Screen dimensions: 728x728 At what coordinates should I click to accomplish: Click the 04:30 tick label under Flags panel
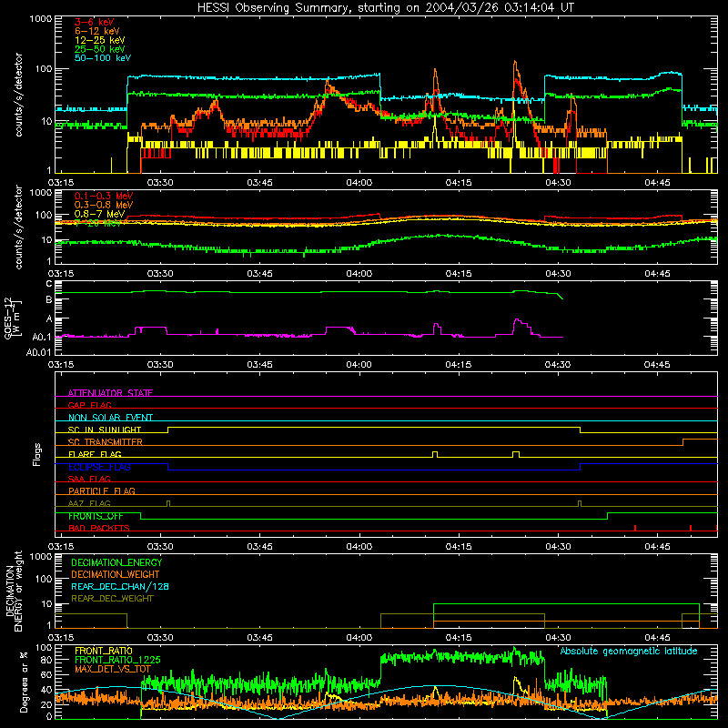point(558,547)
